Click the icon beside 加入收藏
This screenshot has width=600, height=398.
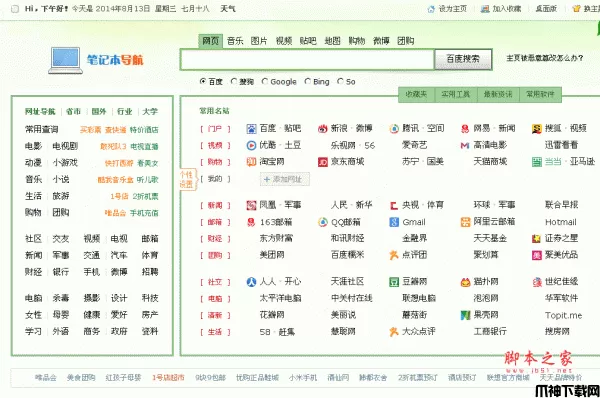tap(485, 9)
